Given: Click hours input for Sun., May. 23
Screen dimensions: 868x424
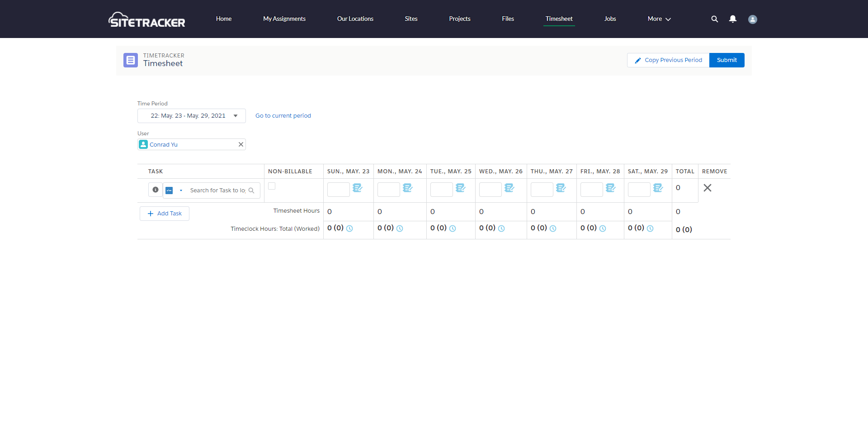Looking at the screenshot, I should point(339,190).
